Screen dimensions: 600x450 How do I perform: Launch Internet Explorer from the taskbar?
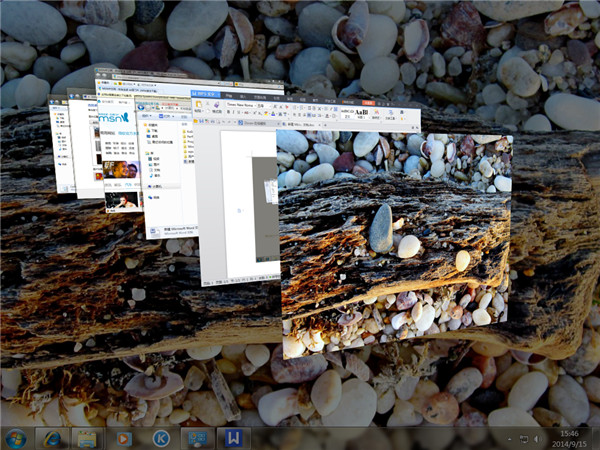(x=52, y=438)
